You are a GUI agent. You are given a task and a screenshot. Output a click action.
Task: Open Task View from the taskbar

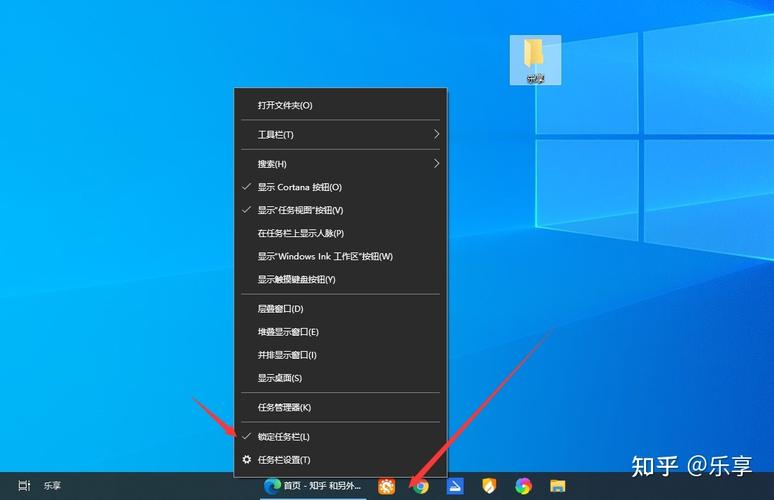tap(24, 486)
